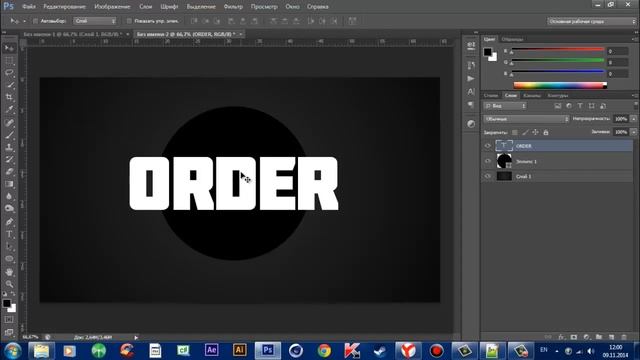Select the Rectangular Marquee tool
This screenshot has height=360, width=640.
[x=9, y=61]
